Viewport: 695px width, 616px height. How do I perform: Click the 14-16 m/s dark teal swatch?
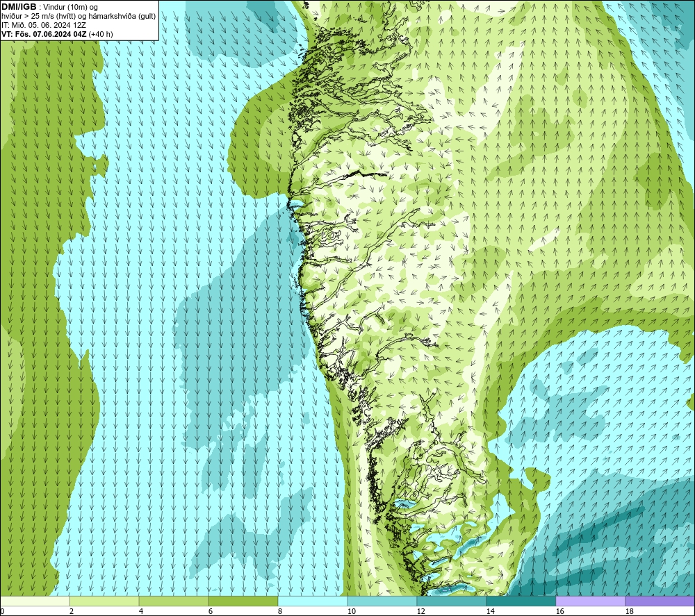521,601
